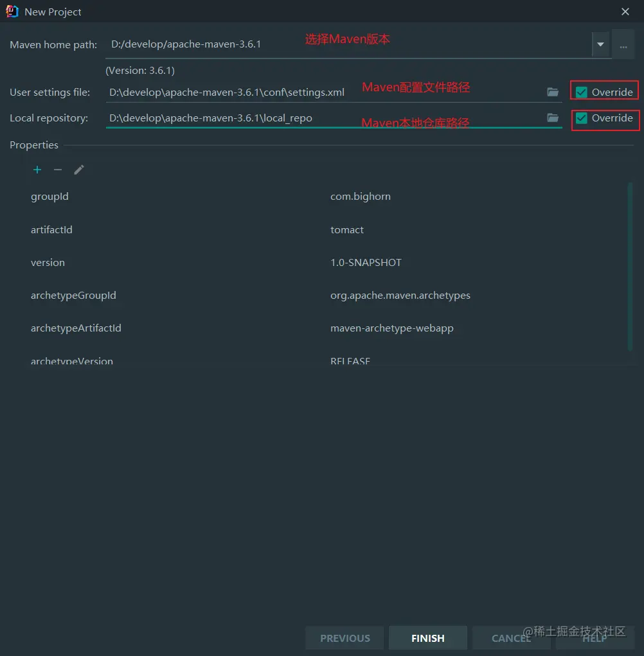Screen dimensions: 644x656
Task: Click the FINISH button
Action: pyautogui.click(x=427, y=638)
